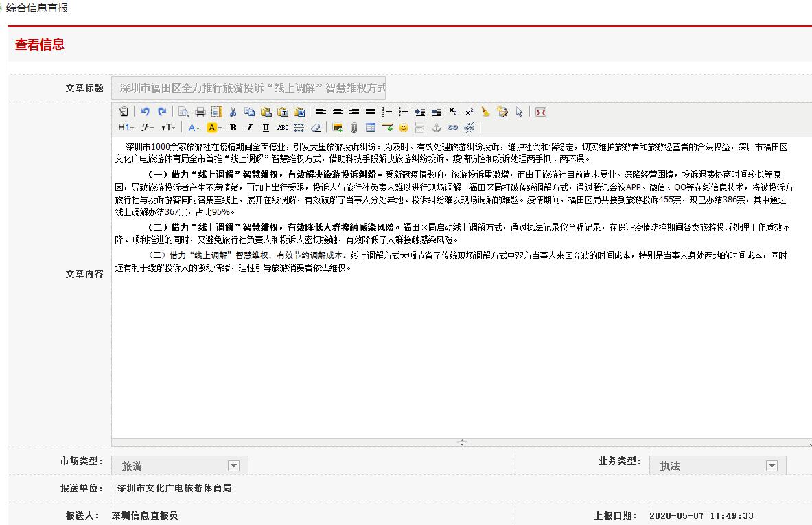Redo the last edit in the editor
This screenshot has width=812, height=525.
pyautogui.click(x=161, y=111)
